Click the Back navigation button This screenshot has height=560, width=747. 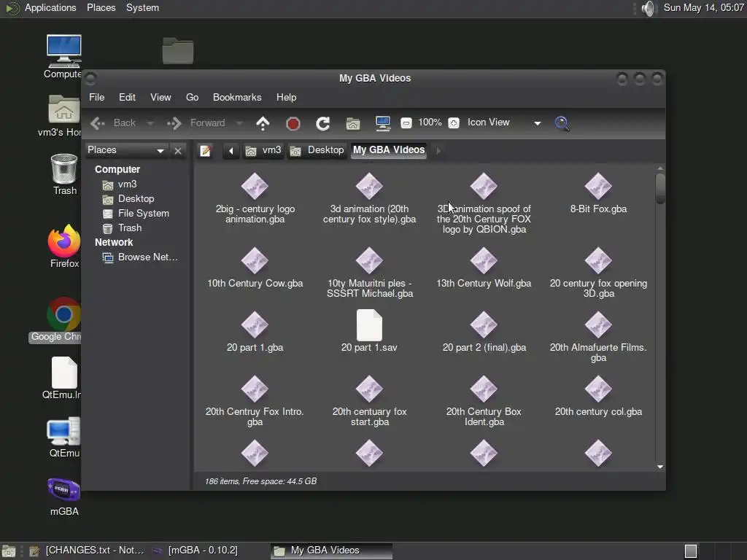coord(114,123)
